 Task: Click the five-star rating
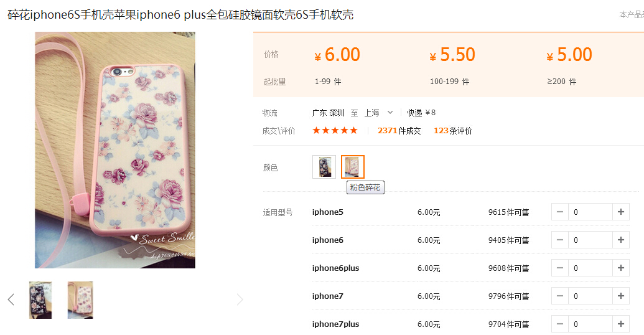[335, 131]
